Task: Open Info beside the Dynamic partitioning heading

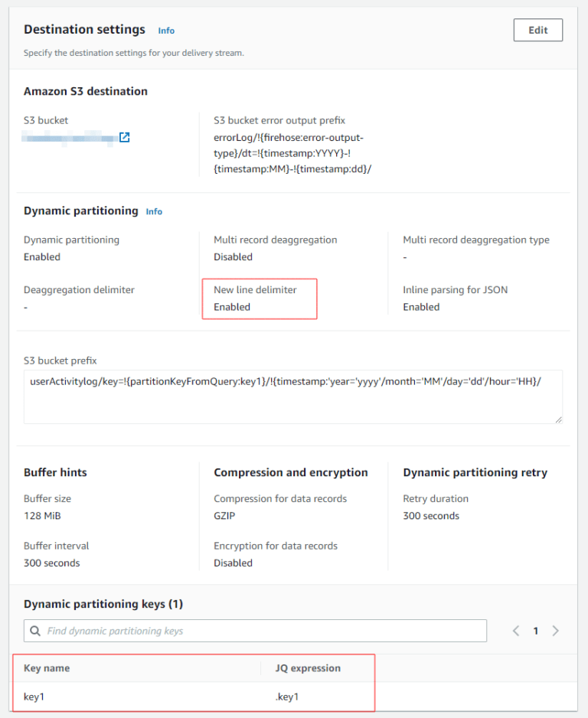Action: coord(154,211)
